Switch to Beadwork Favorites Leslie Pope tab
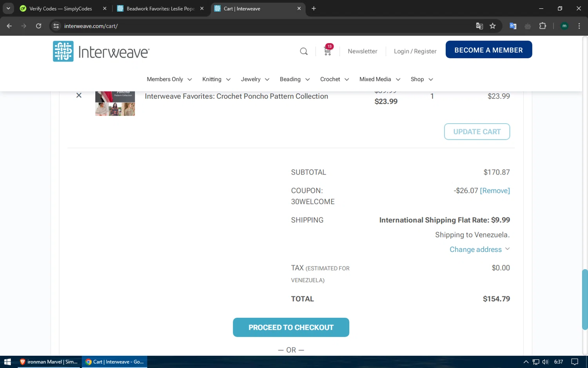This screenshot has height=368, width=588. 160,8
